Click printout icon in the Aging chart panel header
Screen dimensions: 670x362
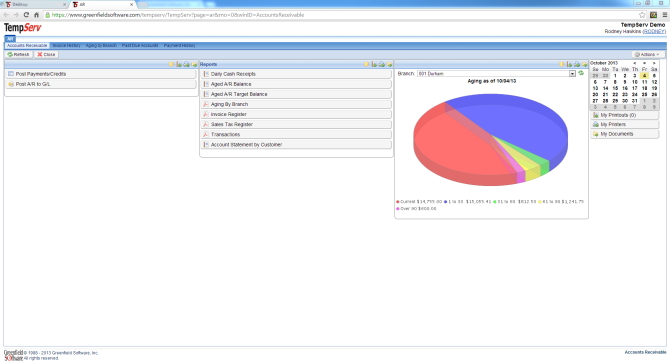(x=569, y=64)
